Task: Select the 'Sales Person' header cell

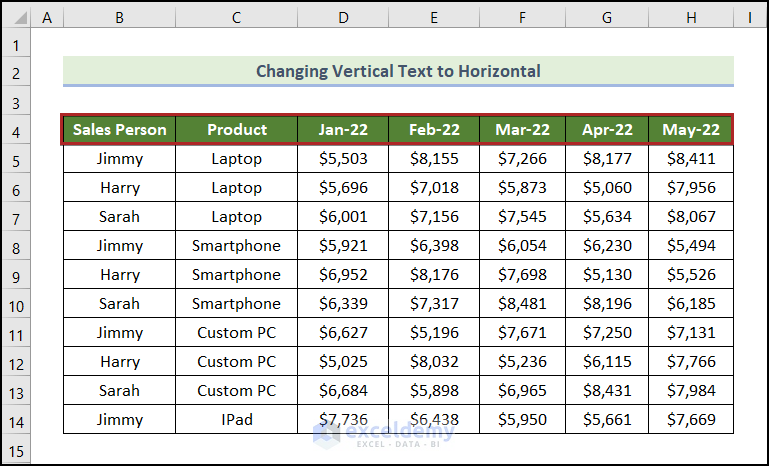Action: 119,130
